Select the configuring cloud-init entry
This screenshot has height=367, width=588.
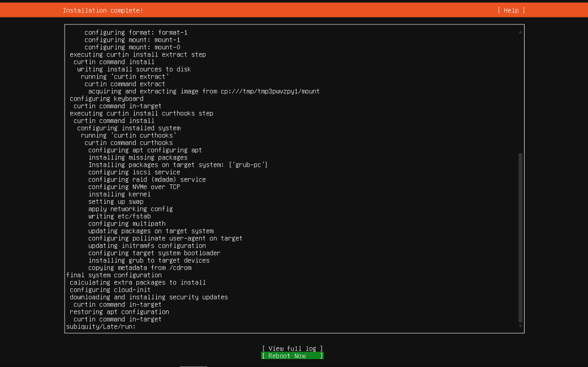click(107, 290)
